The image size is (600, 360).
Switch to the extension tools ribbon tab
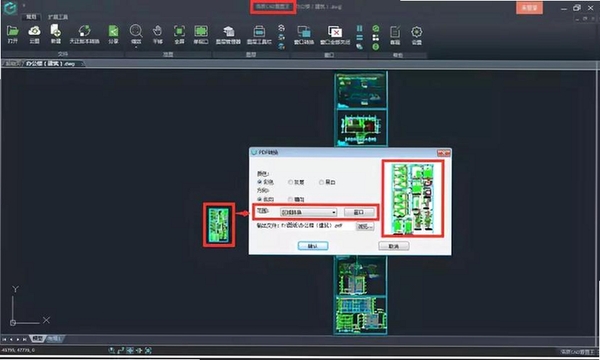[x=58, y=17]
